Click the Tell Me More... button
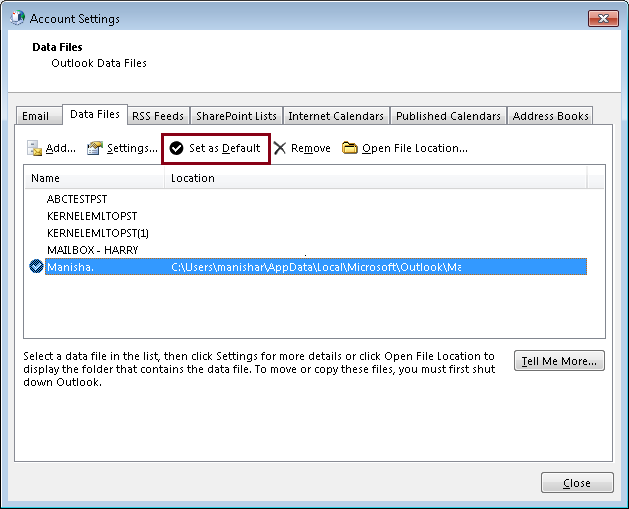 [x=559, y=361]
